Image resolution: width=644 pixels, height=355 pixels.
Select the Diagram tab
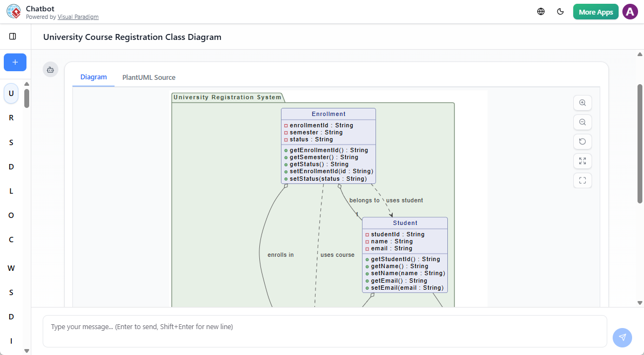click(x=93, y=77)
